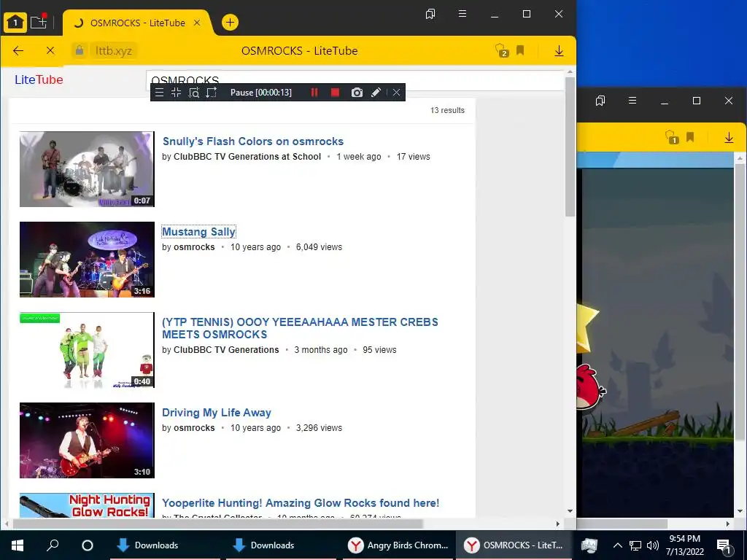Open Driving My Life Away video
Screen dimensions: 747x560
pyautogui.click(x=217, y=413)
